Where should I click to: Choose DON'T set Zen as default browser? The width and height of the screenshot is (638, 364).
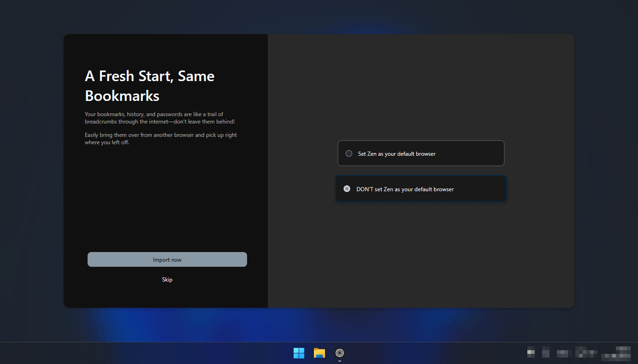tap(421, 189)
